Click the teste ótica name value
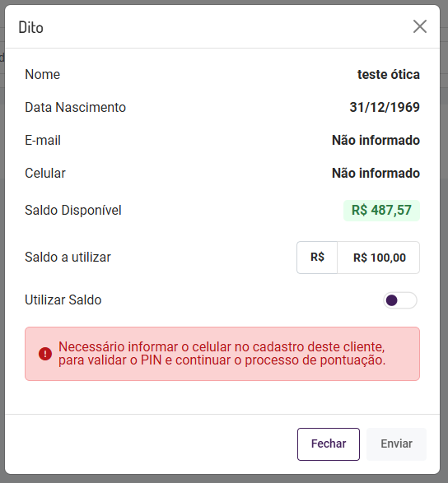 pyautogui.click(x=389, y=75)
